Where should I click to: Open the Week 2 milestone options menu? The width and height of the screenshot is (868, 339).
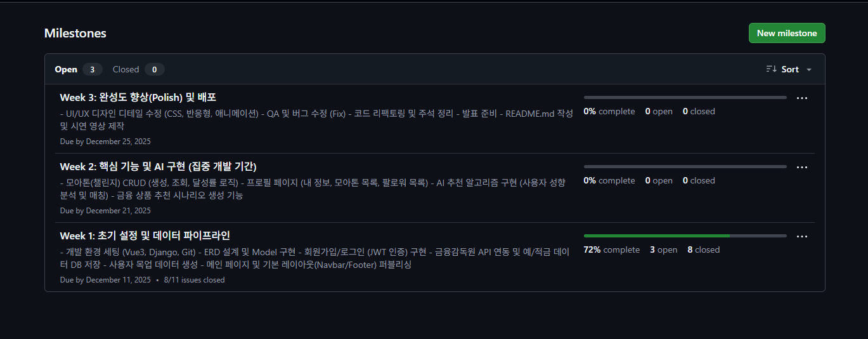801,168
